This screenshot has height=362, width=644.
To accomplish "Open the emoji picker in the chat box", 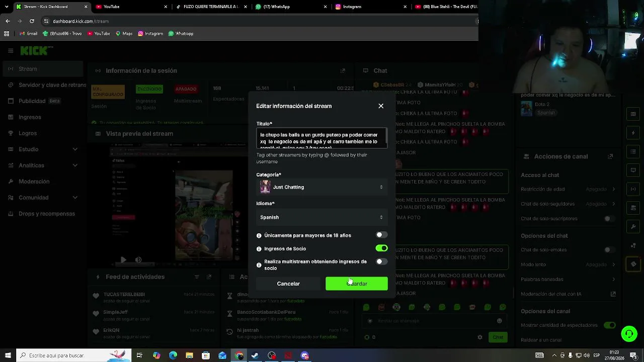I will (499, 321).
